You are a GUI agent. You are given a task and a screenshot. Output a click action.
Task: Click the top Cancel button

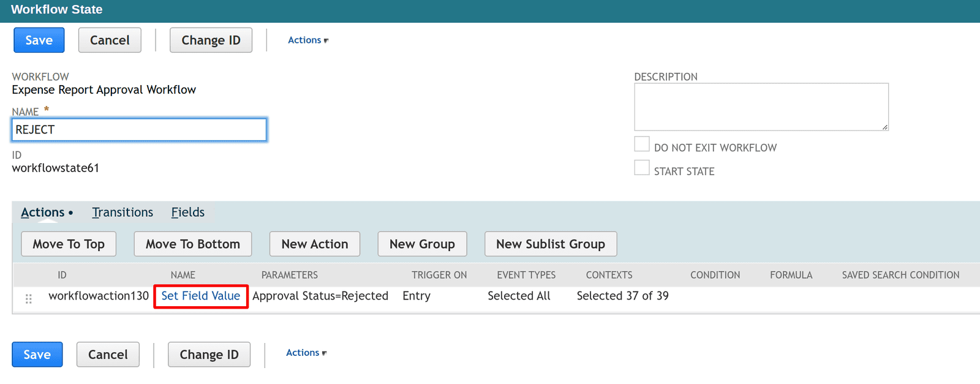pos(110,40)
